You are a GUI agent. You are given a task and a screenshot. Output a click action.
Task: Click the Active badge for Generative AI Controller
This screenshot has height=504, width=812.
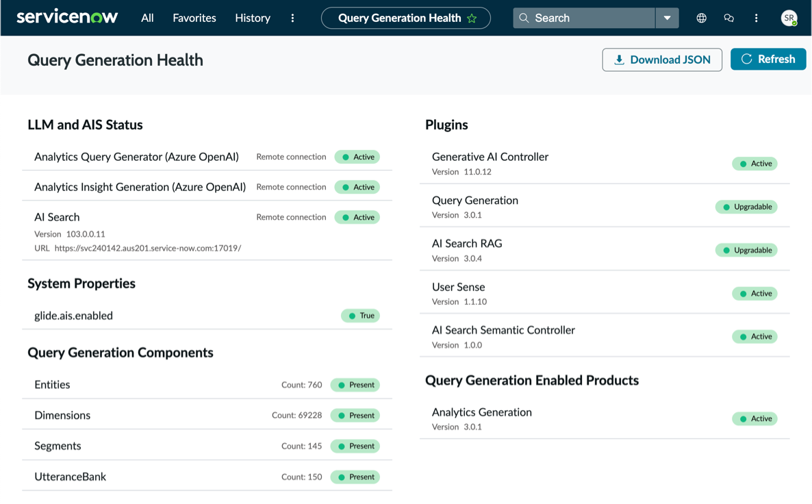click(x=755, y=164)
